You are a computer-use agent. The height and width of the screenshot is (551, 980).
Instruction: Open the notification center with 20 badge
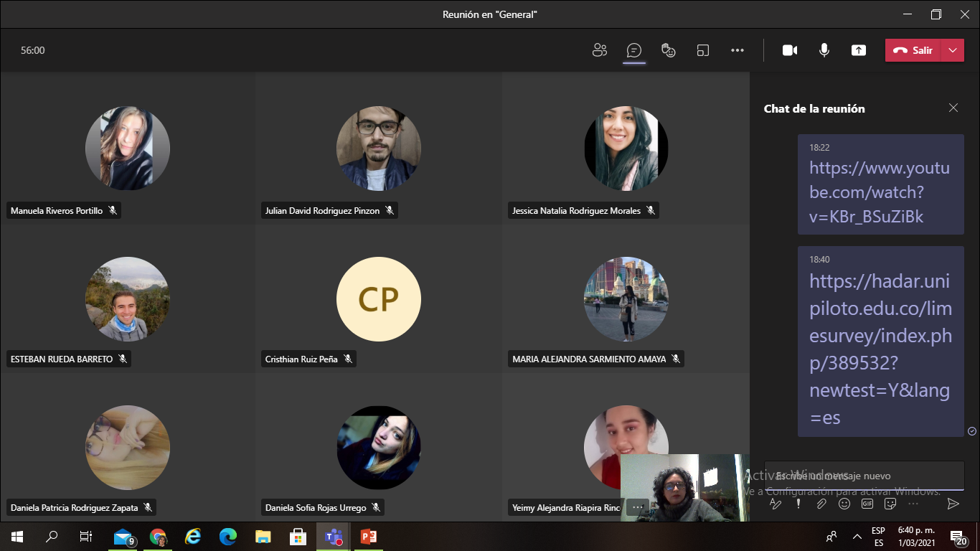(x=958, y=537)
